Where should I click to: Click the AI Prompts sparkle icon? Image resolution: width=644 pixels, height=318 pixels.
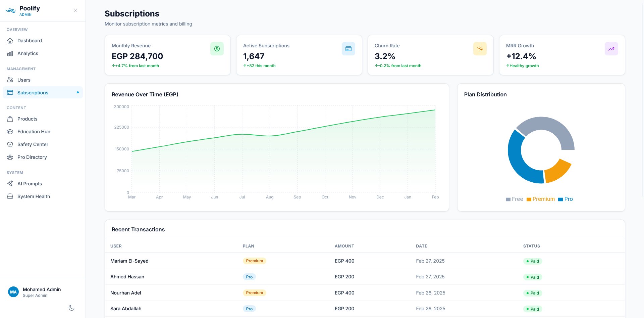[10, 184]
